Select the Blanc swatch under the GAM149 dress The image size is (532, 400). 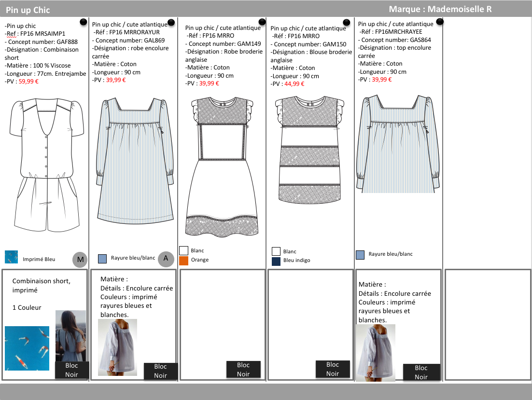point(183,250)
